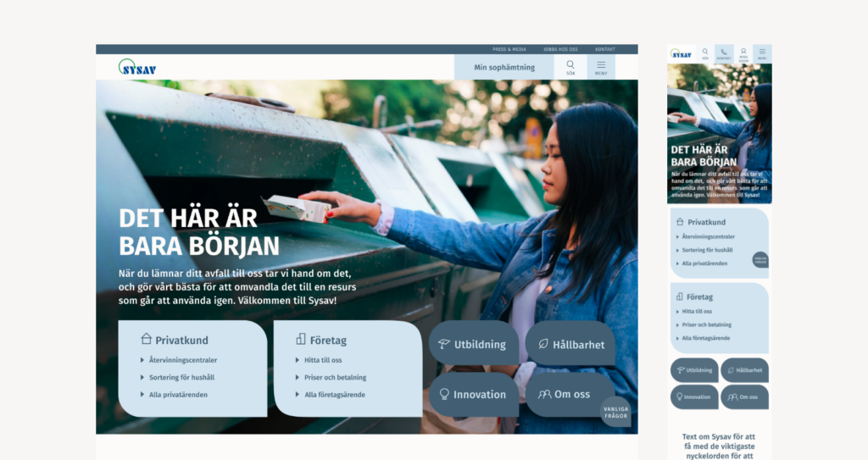The width and height of the screenshot is (868, 460).
Task: Open Kontakt in the desktop top bar
Action: pyautogui.click(x=605, y=49)
